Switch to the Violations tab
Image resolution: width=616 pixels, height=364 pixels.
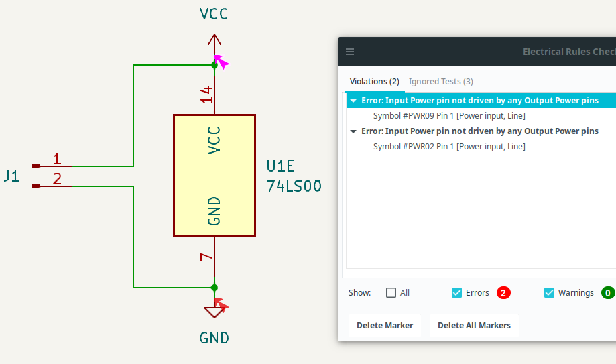point(374,82)
